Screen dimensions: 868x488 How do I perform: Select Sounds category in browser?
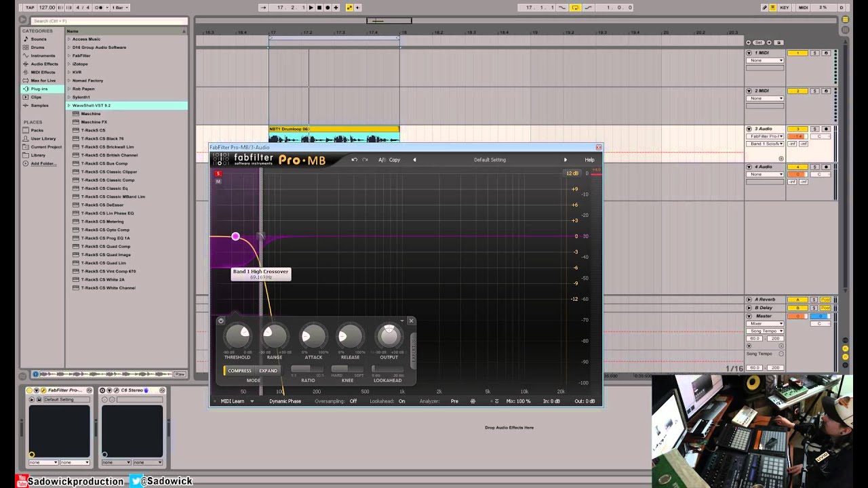[x=39, y=39]
